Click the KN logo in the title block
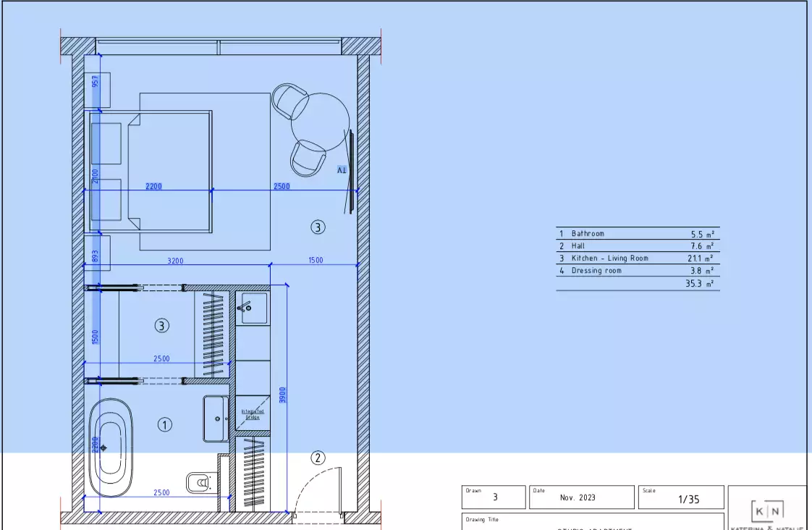The width and height of the screenshot is (812, 530). [767, 511]
